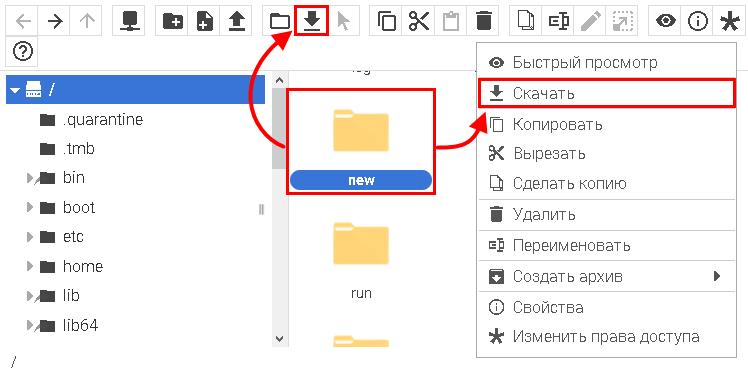The image size is (748, 370).
Task: Change permissions via the asterisk toolbar icon
Action: click(728, 21)
